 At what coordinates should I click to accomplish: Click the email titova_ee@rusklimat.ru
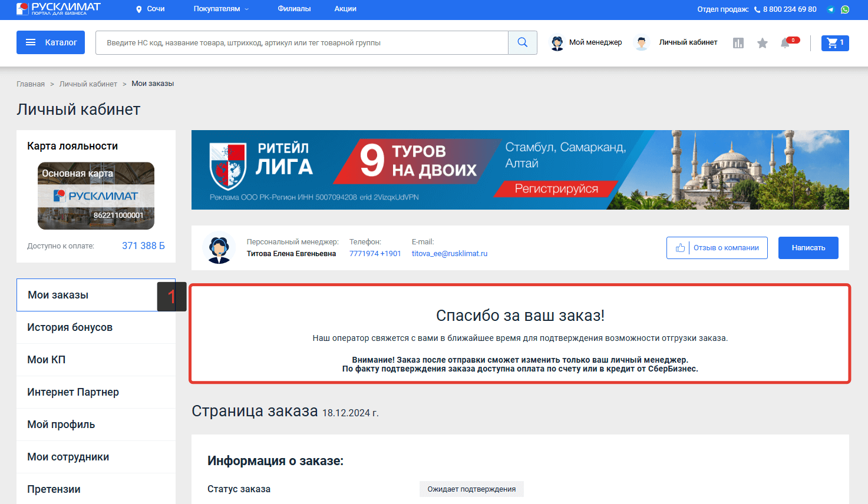pyautogui.click(x=450, y=254)
